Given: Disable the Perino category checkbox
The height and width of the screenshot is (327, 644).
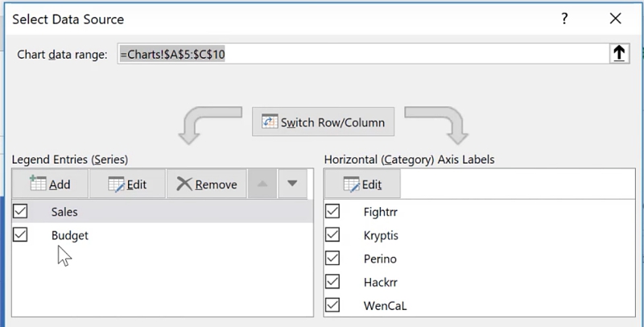Looking at the screenshot, I should pyautogui.click(x=332, y=259).
